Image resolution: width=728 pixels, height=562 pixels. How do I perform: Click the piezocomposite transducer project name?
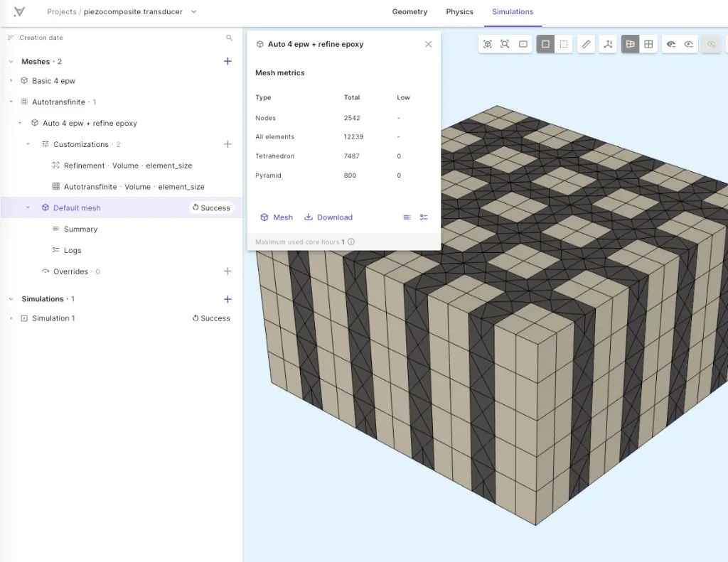point(133,11)
